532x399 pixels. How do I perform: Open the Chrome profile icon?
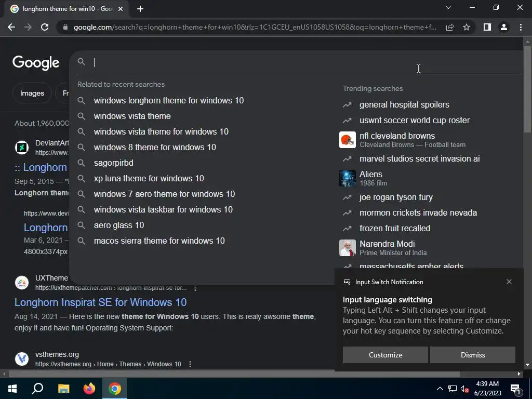click(504, 27)
